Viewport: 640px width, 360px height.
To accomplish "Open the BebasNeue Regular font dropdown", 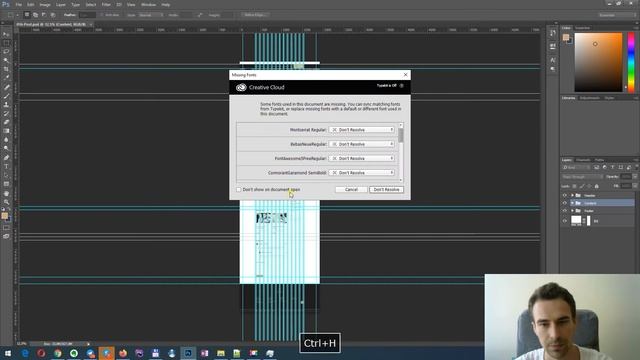I will click(362, 144).
